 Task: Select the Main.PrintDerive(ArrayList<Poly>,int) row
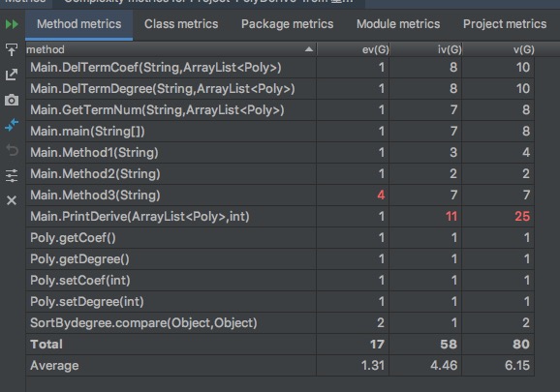[x=280, y=217]
